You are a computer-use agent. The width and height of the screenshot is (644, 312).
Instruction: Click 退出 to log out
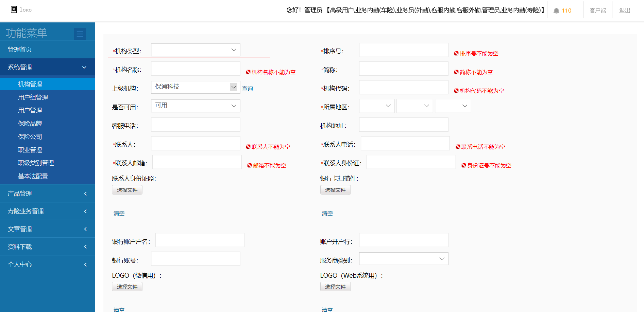coord(625,11)
